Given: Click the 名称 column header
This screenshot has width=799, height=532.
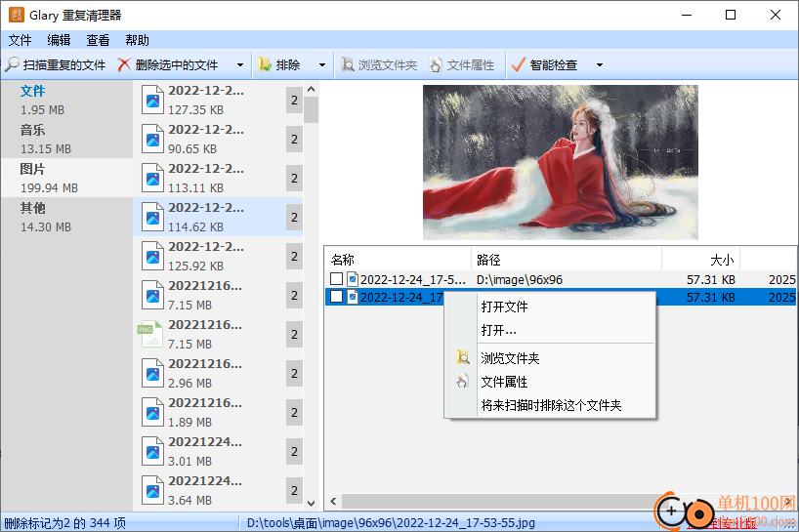Looking at the screenshot, I should click(398, 260).
